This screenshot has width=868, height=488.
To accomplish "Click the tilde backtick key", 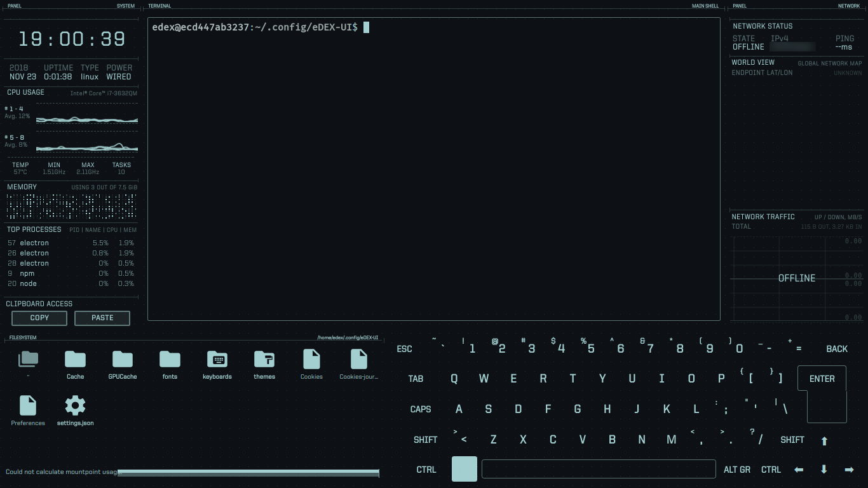I will (x=439, y=343).
